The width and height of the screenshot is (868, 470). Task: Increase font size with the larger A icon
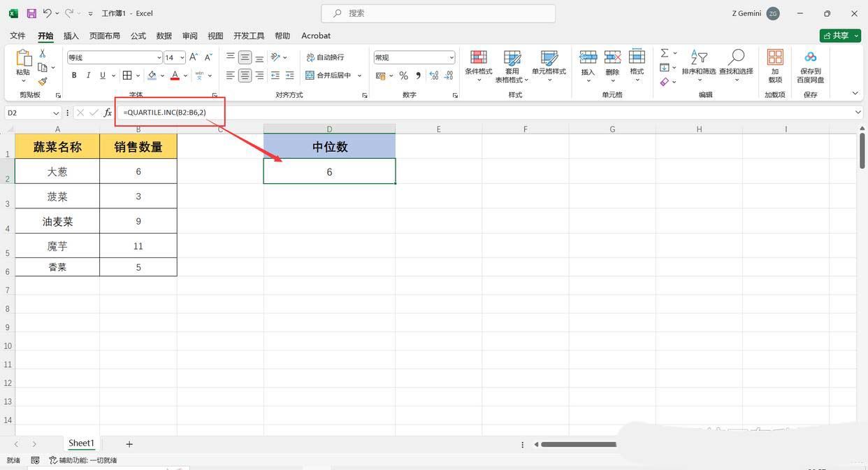point(194,57)
